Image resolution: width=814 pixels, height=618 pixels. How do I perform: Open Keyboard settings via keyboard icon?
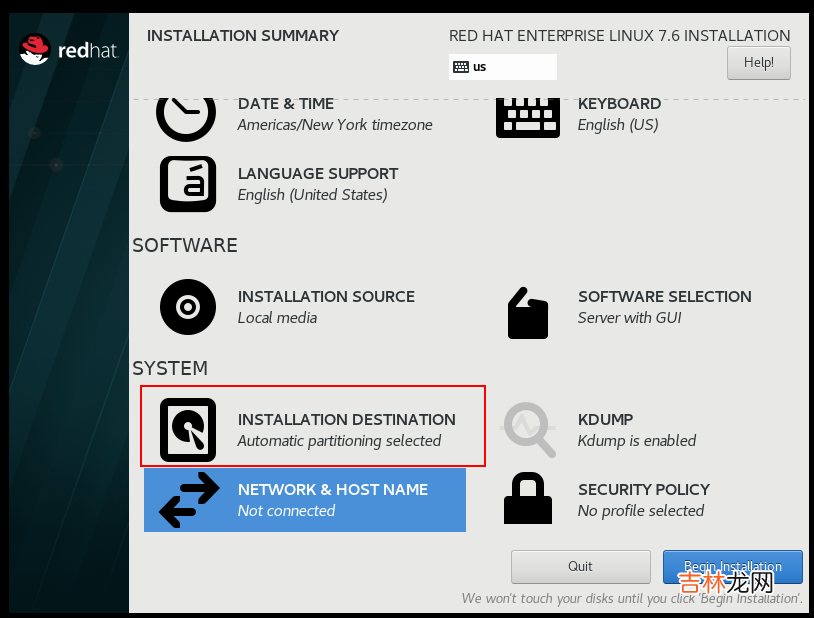pos(527,116)
